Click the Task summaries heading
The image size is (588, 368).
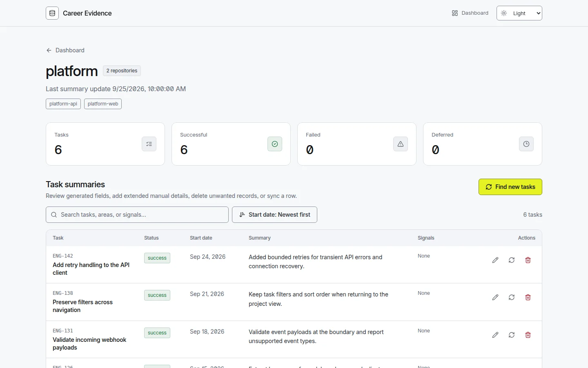[x=76, y=184]
